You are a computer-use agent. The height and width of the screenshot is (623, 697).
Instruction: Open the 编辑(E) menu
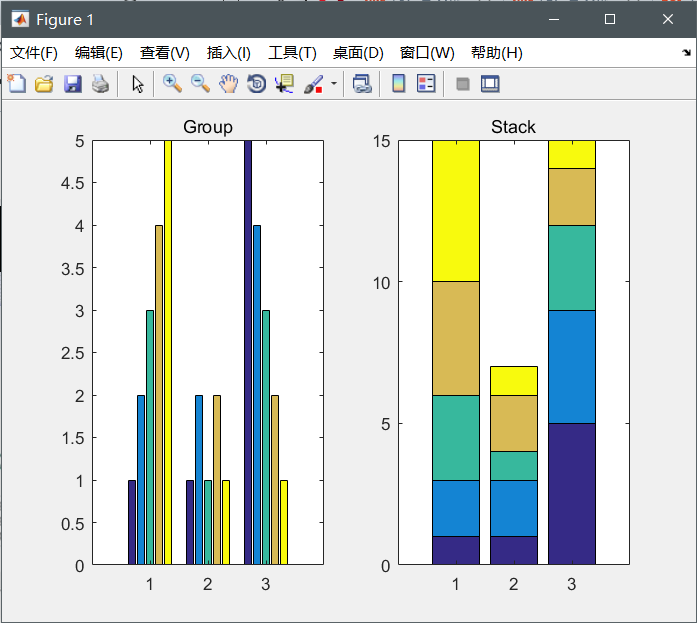(x=99, y=53)
